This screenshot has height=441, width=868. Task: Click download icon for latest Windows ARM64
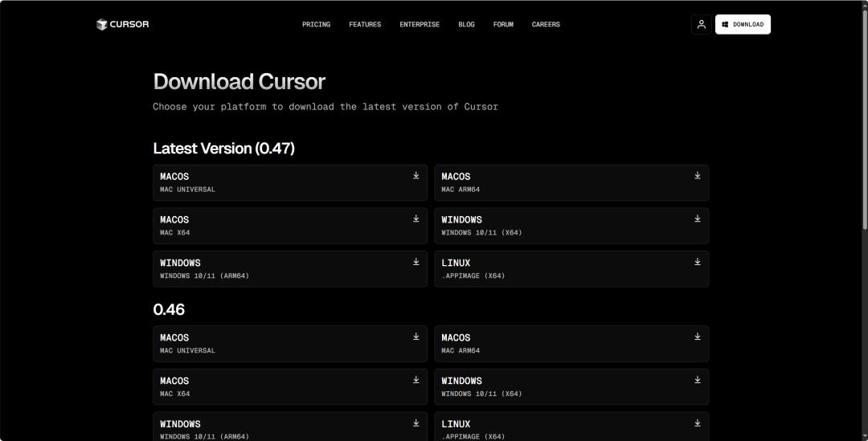416,262
